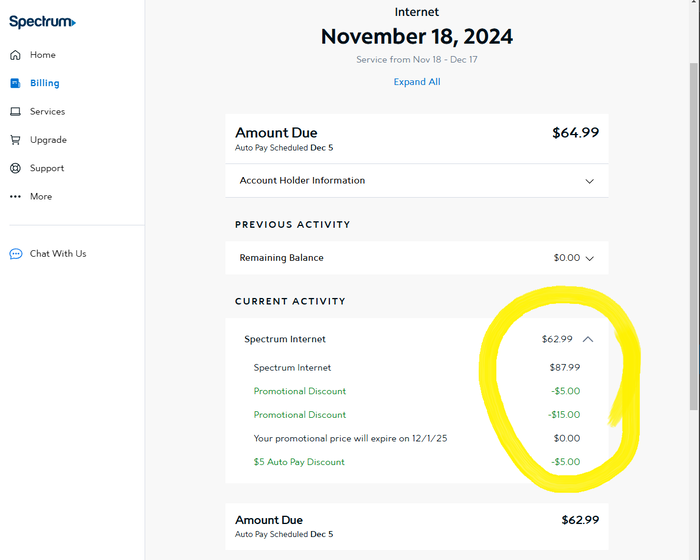Click the Services laptop icon
The image size is (700, 560).
pos(15,111)
